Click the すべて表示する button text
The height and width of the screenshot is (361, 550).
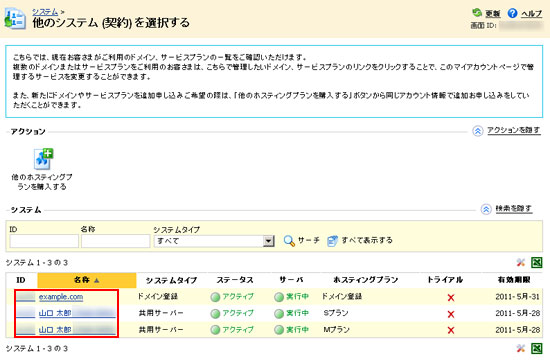click(367, 240)
